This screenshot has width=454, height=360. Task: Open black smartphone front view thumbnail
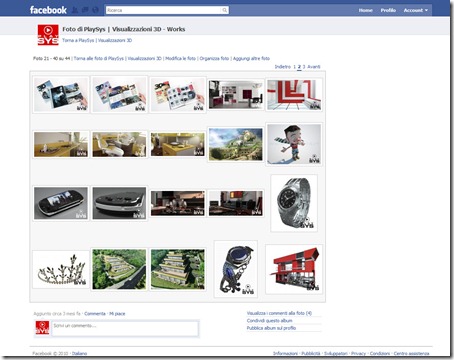pyautogui.click(x=61, y=203)
